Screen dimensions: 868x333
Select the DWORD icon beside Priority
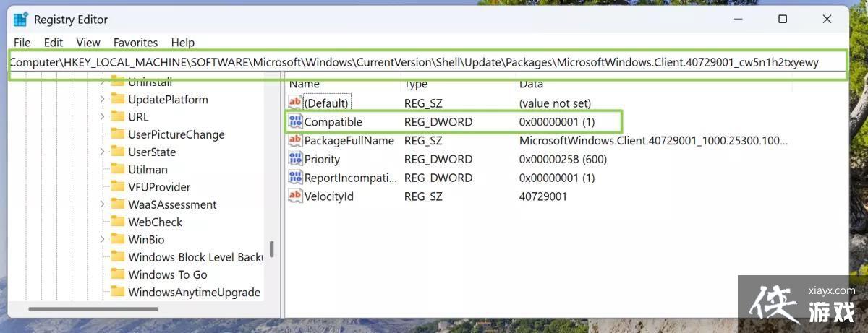point(295,159)
